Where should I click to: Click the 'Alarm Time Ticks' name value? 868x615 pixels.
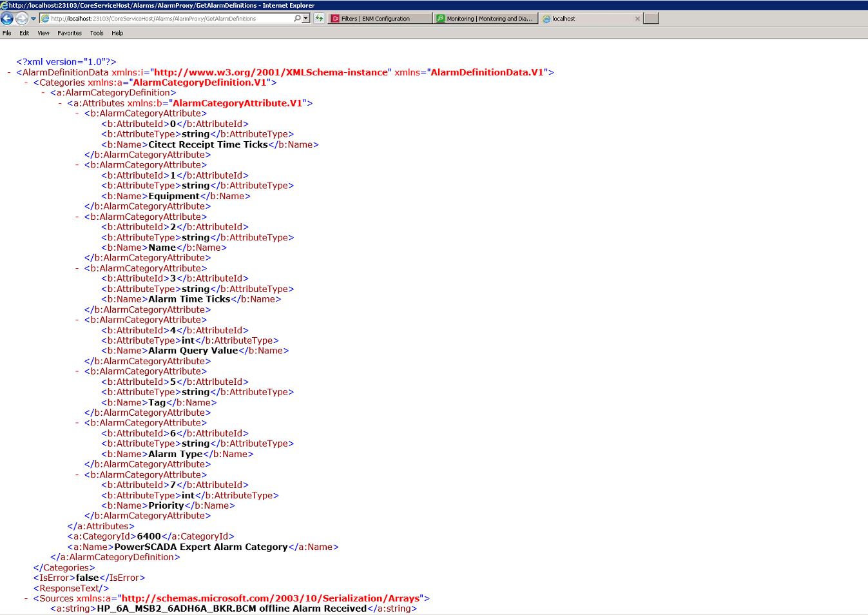[x=189, y=299]
